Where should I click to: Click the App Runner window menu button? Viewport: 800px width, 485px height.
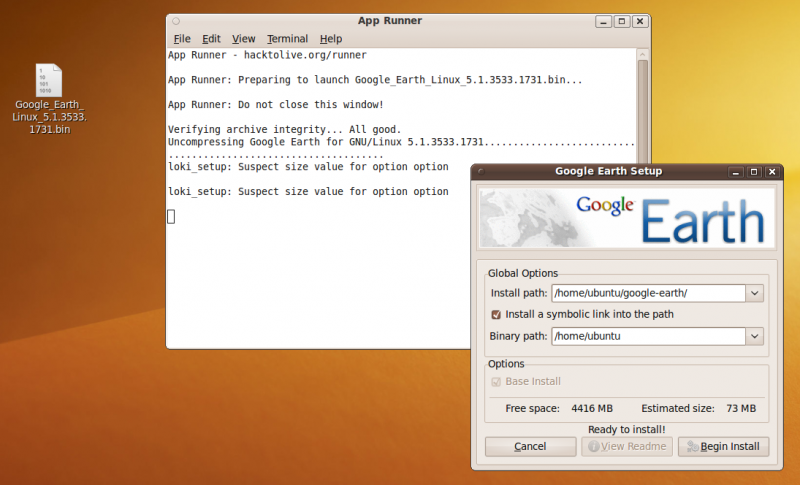tap(176, 21)
